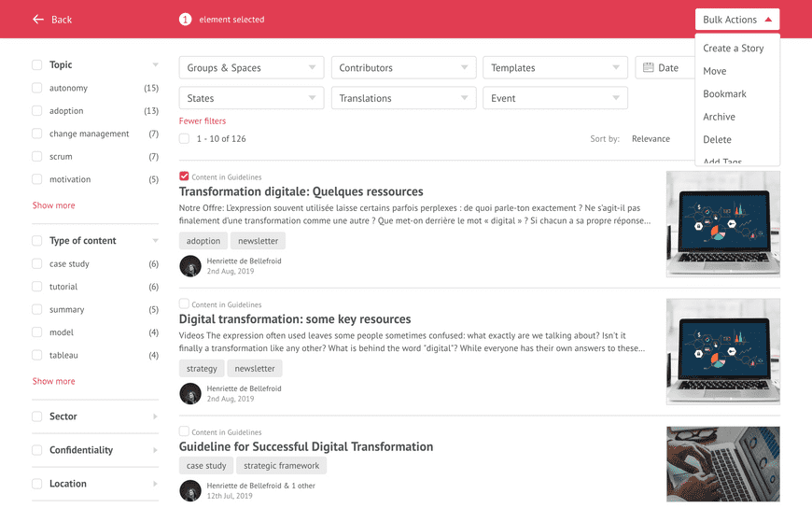Expand the Location section arrow
Viewport: 812px width, 508px height.
(155, 484)
